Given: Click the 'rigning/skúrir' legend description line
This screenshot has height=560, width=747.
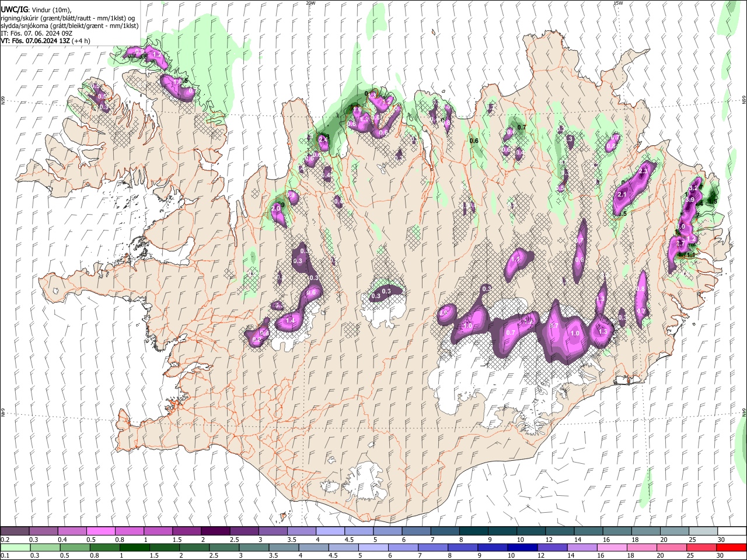Looking at the screenshot, I should 68,18.
